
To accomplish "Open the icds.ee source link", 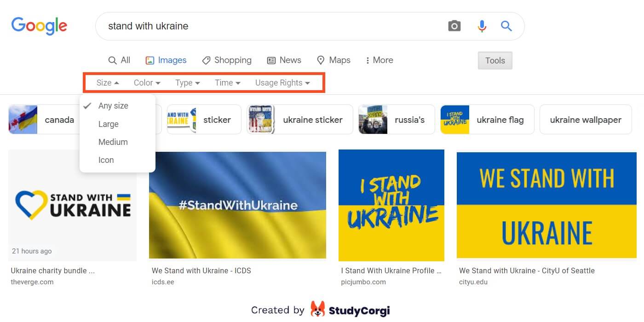I will [163, 282].
